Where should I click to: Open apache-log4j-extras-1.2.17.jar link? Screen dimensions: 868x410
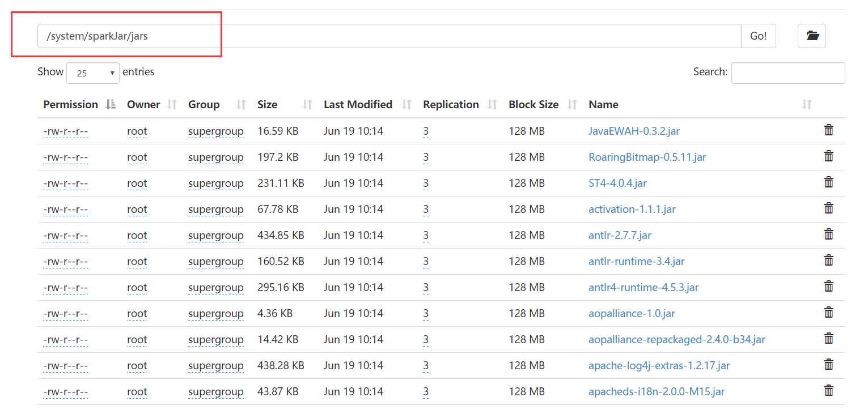pyautogui.click(x=659, y=366)
